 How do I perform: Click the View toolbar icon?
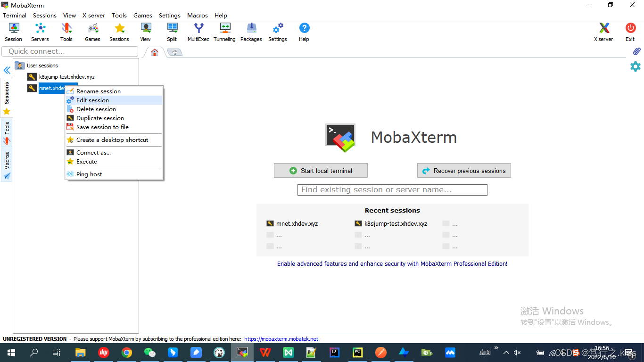(146, 32)
